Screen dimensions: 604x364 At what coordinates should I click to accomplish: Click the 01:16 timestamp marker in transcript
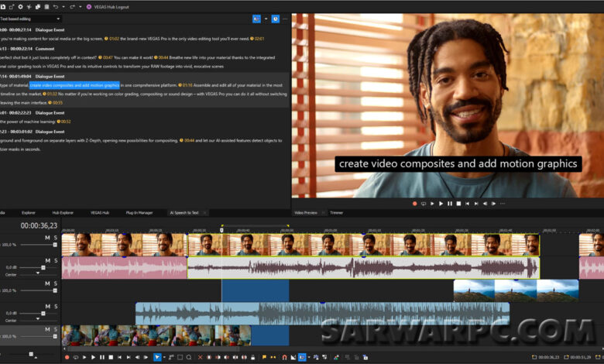(x=185, y=85)
